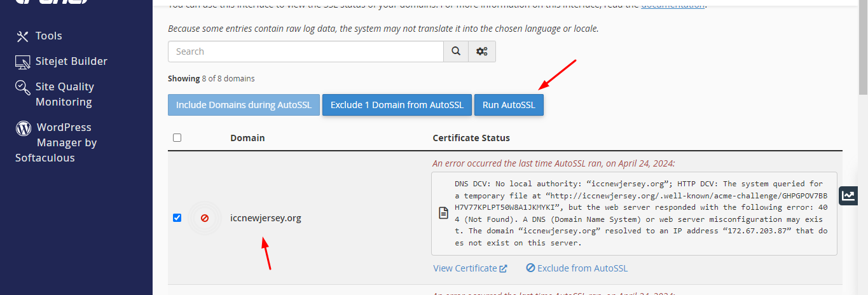868x295 pixels.
Task: Uncheck the iccnewjersey.org checkbox
Action: [177, 217]
